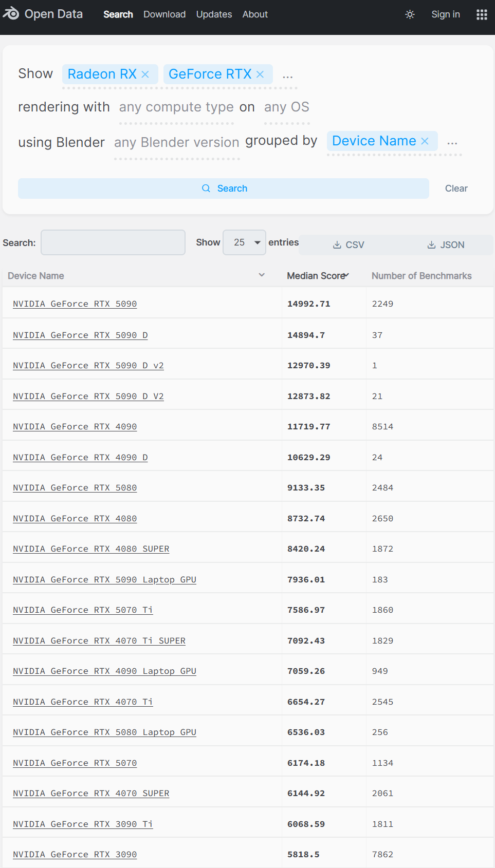Download results as CSV

[349, 245]
